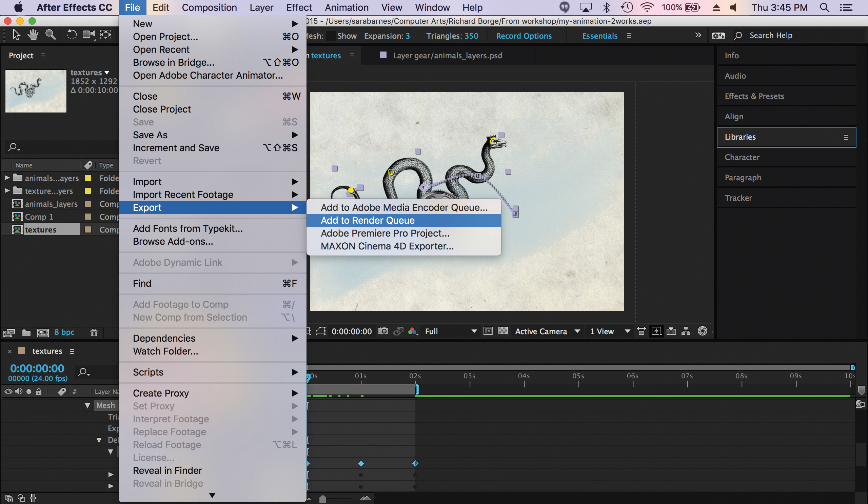Open the Show Channel color icon

(413, 331)
